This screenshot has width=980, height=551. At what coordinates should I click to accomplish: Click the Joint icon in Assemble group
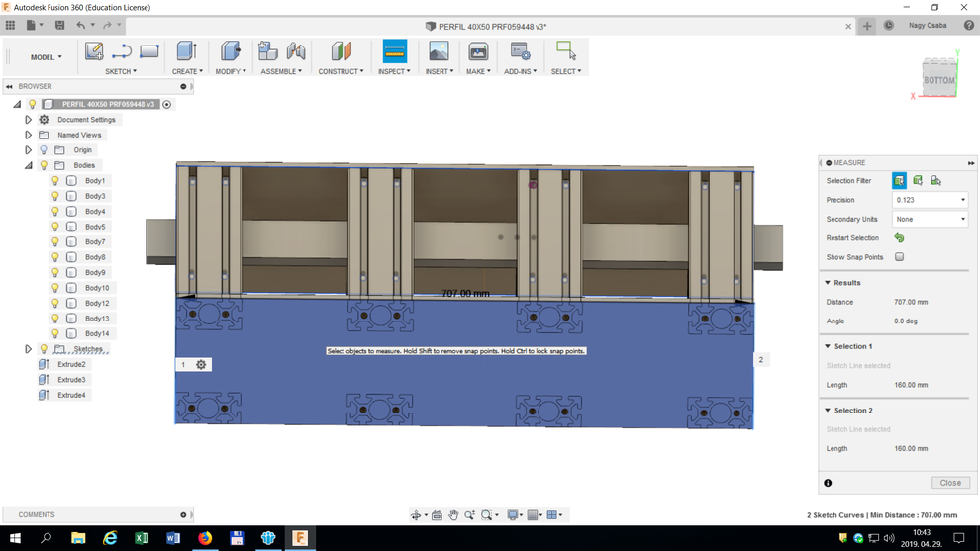(295, 51)
